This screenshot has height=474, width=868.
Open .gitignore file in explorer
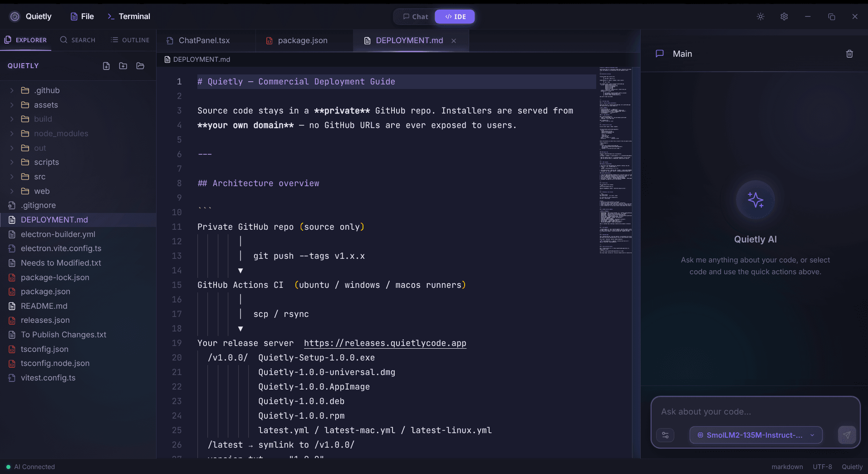click(78, 205)
